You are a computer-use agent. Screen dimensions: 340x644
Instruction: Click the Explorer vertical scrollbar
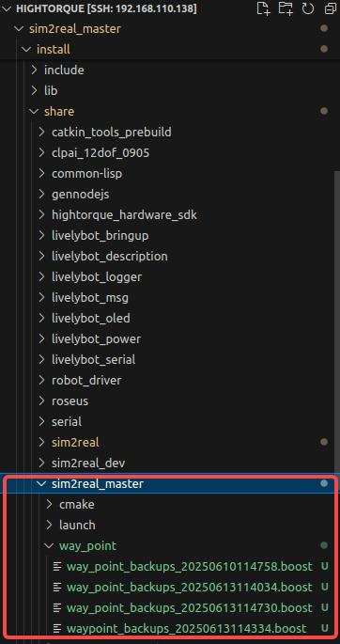(337, 321)
